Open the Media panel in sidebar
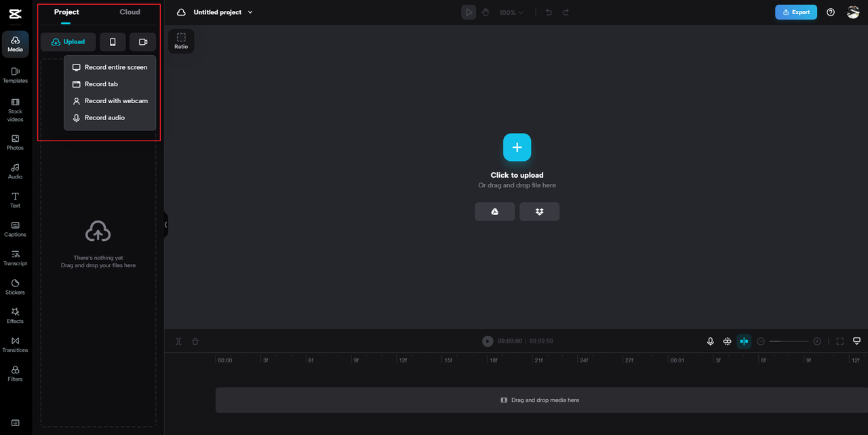 tap(15, 44)
